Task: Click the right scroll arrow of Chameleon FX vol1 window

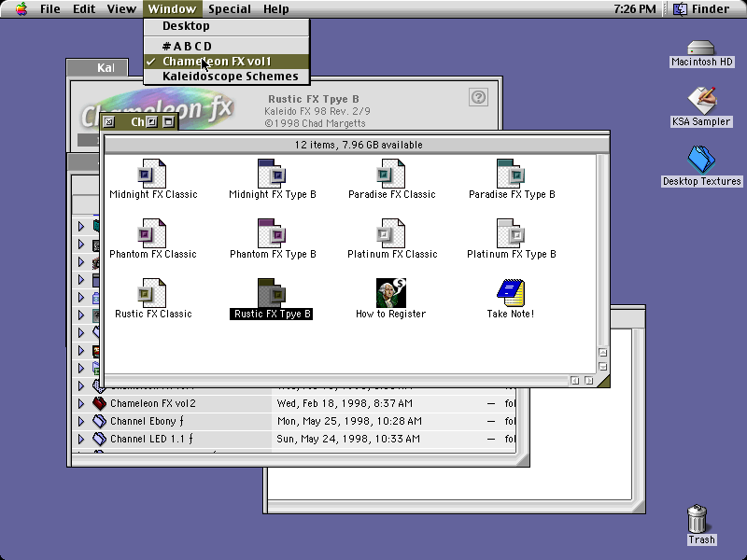Action: click(x=589, y=381)
